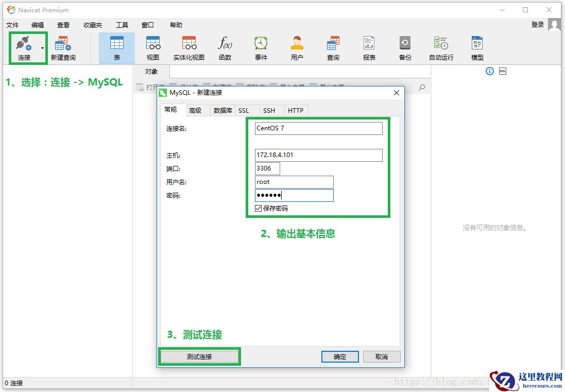
Task: Open the Connection dropdown arrow
Action: tap(43, 48)
